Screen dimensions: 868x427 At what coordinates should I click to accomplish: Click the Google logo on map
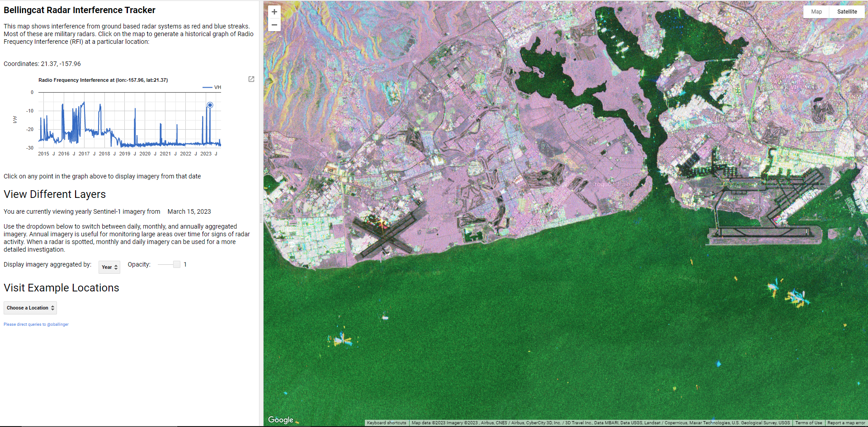pos(281,420)
